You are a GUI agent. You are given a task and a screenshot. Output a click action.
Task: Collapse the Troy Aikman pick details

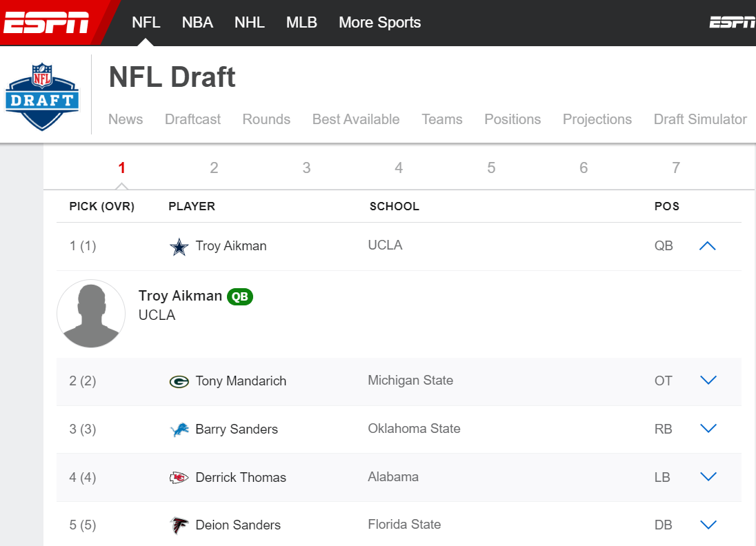[x=707, y=246]
